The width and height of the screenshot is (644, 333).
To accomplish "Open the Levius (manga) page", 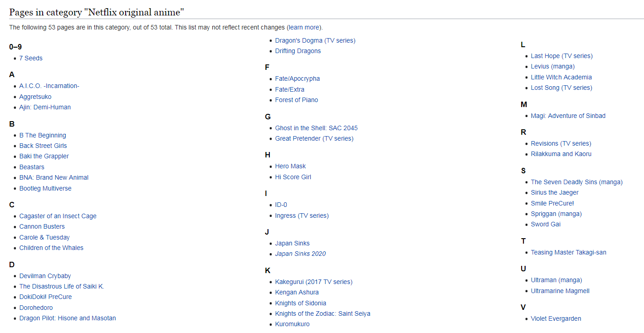I will tap(553, 66).
